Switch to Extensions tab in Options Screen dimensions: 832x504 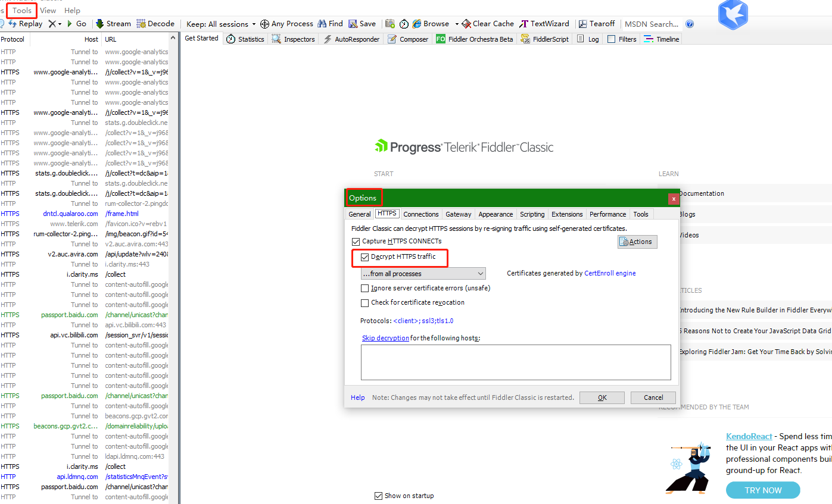[x=567, y=214]
